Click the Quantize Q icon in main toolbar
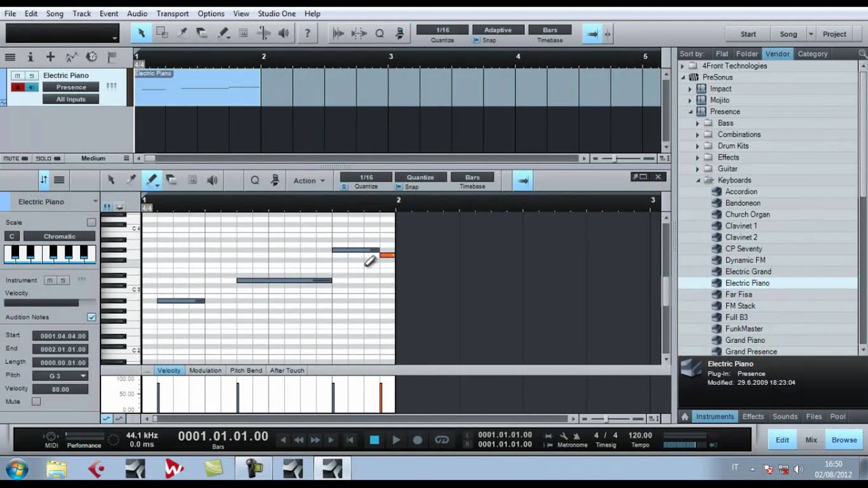Image resolution: width=868 pixels, height=488 pixels. [379, 33]
